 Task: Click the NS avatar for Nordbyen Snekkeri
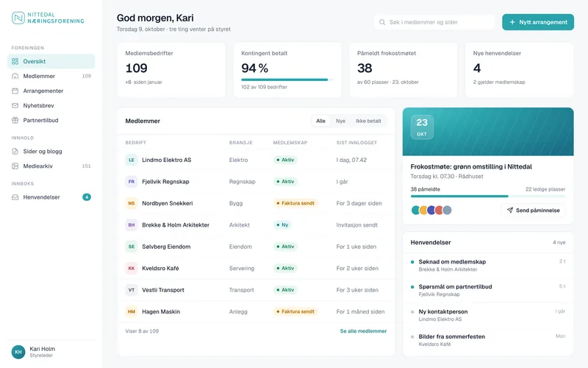point(132,203)
